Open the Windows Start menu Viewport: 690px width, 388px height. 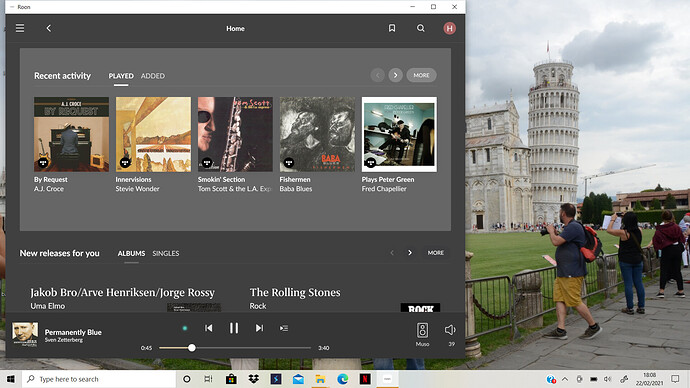pyautogui.click(x=11, y=379)
